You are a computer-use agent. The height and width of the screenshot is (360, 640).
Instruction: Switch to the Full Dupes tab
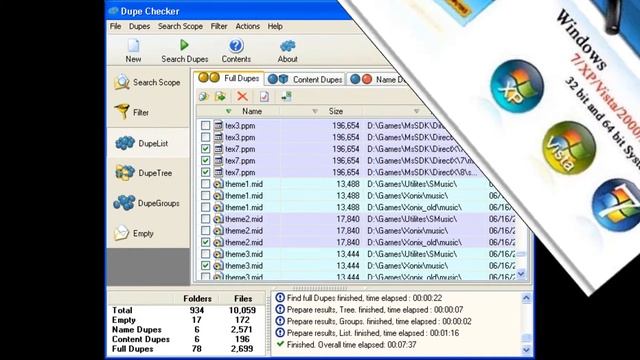[x=229, y=78]
